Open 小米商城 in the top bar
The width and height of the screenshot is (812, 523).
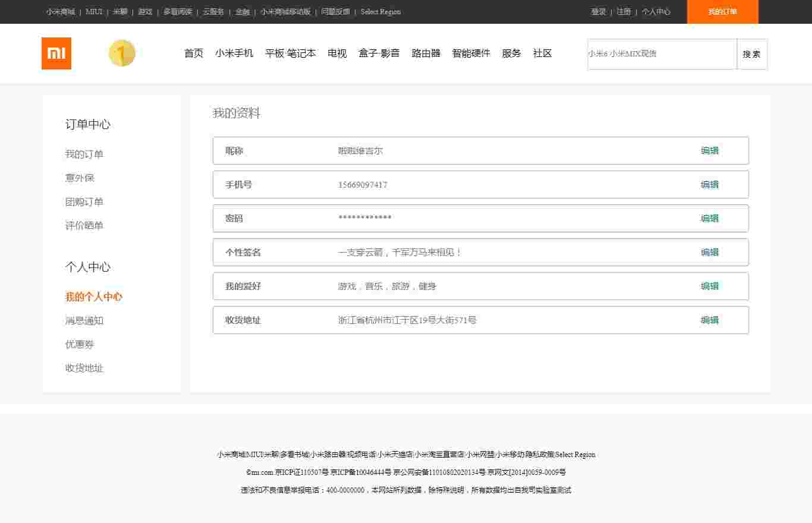[x=61, y=11]
